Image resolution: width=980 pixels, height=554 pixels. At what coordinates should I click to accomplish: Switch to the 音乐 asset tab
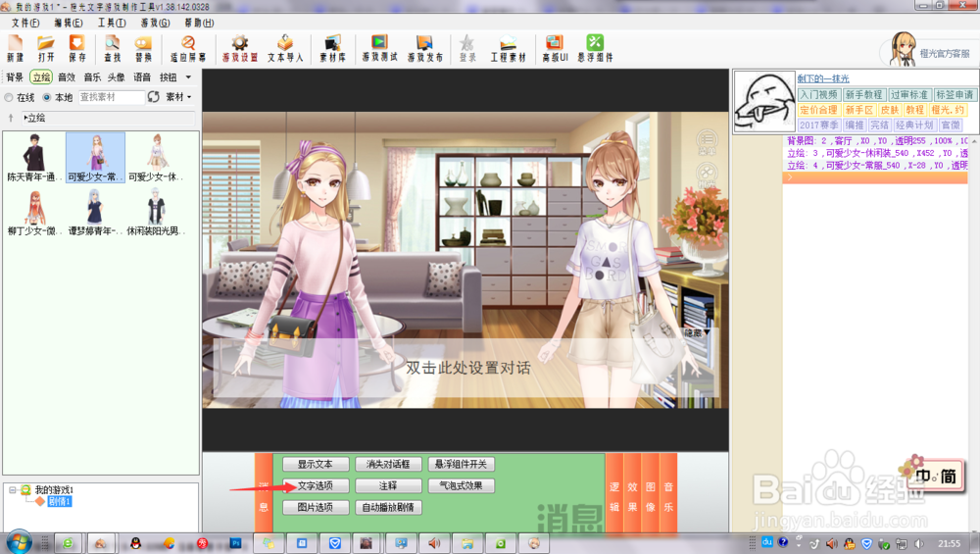click(x=92, y=77)
